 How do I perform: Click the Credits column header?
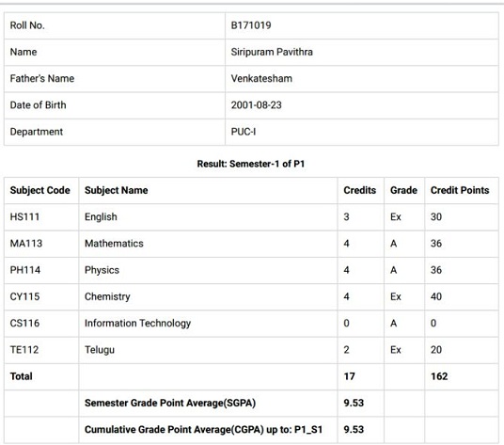pos(360,190)
